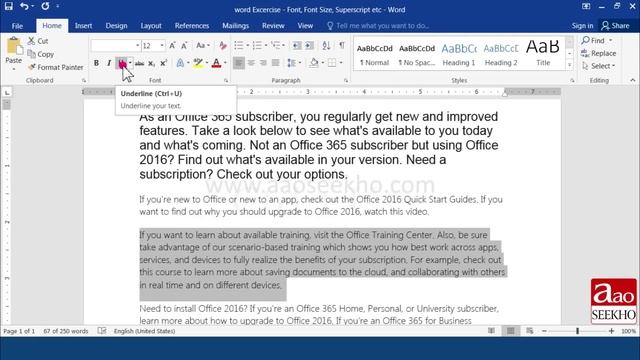Click the zoom in plus icon
The width and height of the screenshot is (640, 360).
pyautogui.click(x=611, y=331)
